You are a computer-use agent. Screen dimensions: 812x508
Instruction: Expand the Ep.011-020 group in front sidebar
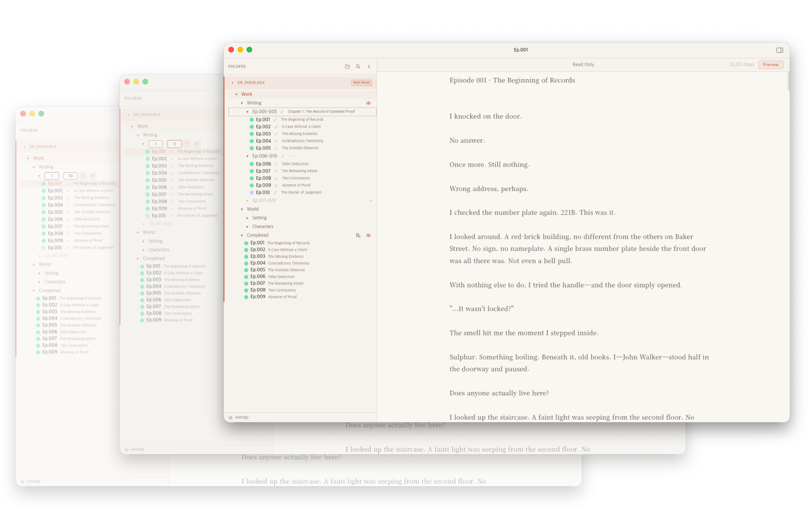click(248, 201)
